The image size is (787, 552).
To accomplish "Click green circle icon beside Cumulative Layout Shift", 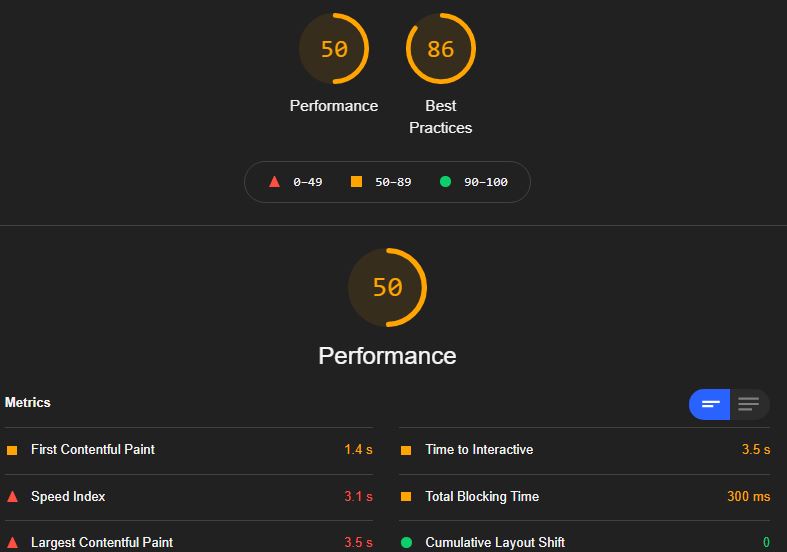I will [x=407, y=542].
